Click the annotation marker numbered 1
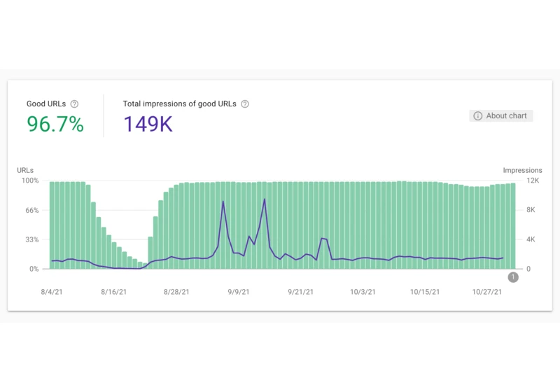 coord(513,277)
